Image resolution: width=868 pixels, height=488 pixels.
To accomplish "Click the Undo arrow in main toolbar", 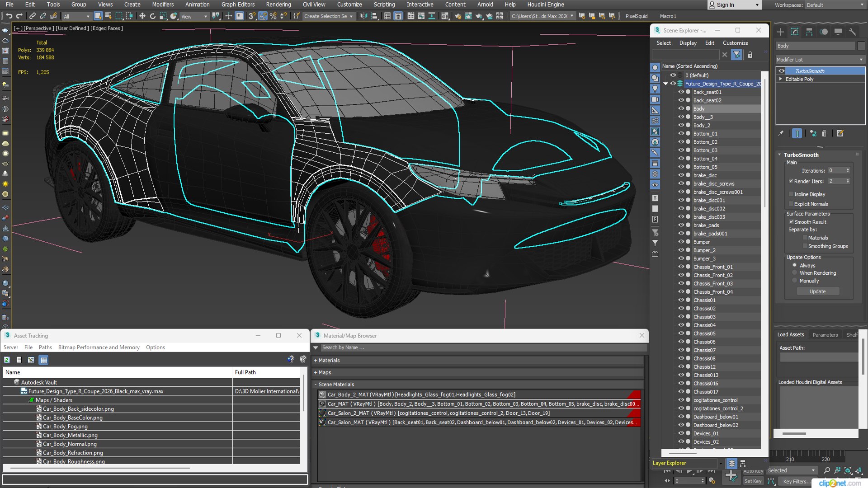I will coord(9,16).
